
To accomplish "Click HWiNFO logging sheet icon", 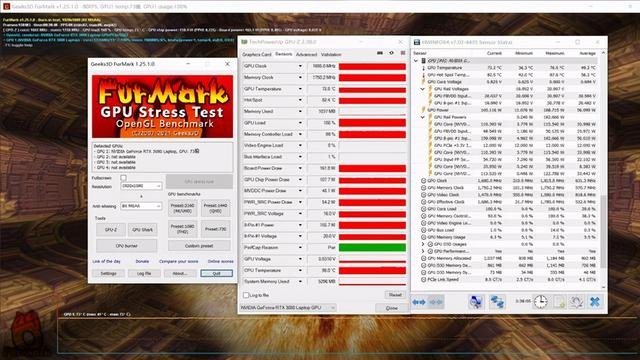I will (x=559, y=302).
